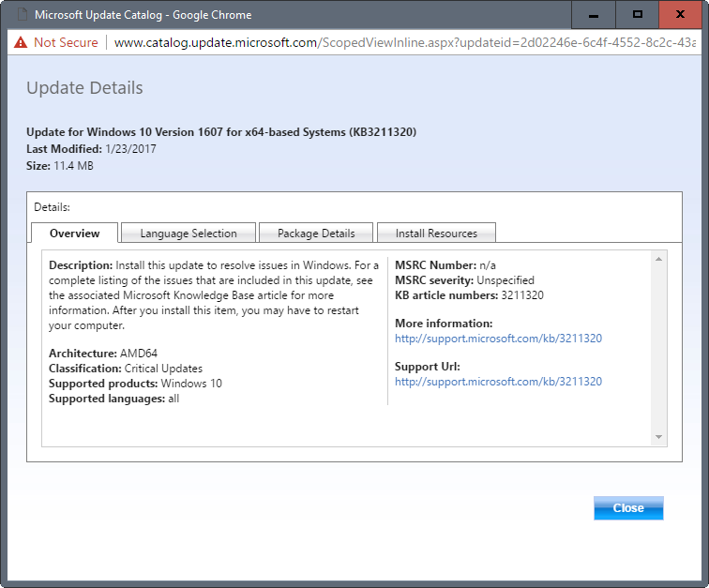
Task: Select the update title text KB3211320
Action: click(221, 132)
